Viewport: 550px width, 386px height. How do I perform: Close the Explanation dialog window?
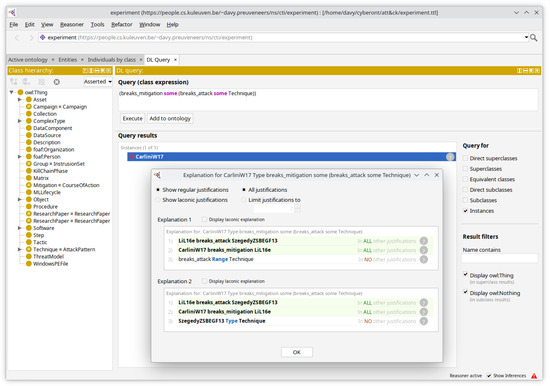coord(437,175)
